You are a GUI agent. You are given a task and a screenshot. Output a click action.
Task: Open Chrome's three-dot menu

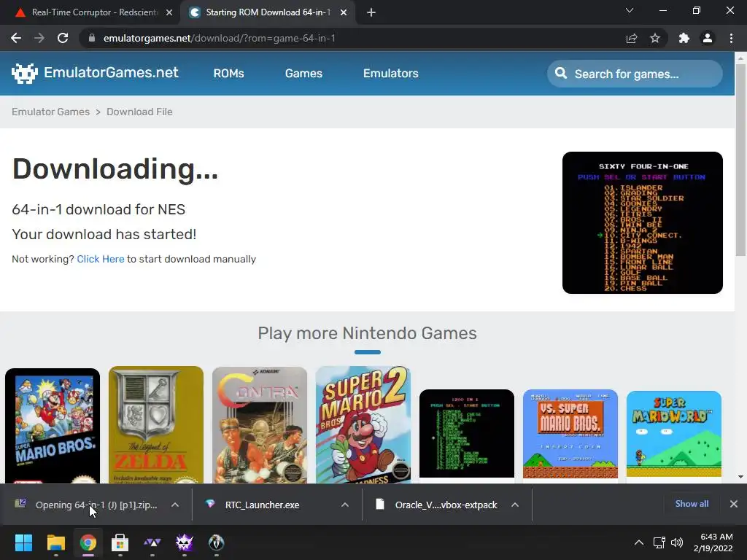coord(731,38)
